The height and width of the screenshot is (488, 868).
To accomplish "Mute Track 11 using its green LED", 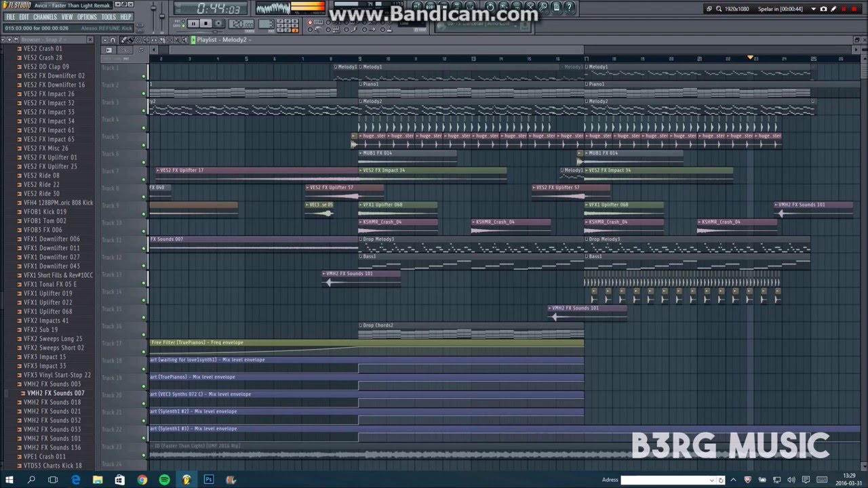I will click(144, 248).
